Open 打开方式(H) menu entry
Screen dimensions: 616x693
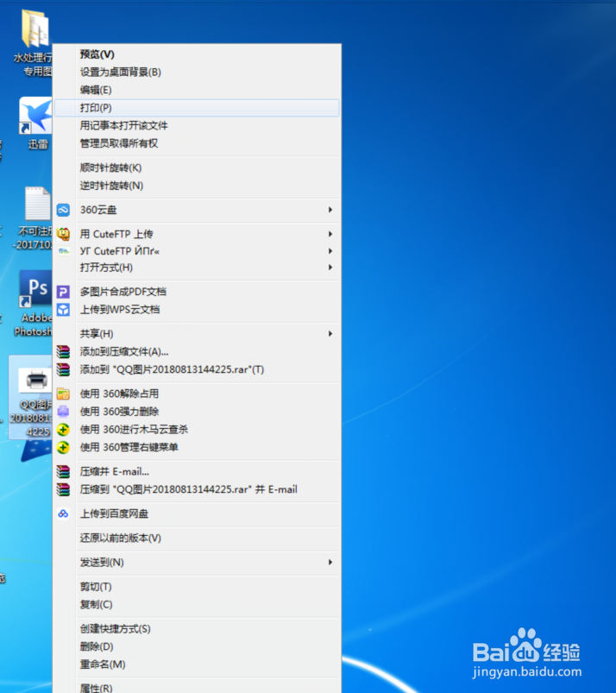pyautogui.click(x=197, y=268)
